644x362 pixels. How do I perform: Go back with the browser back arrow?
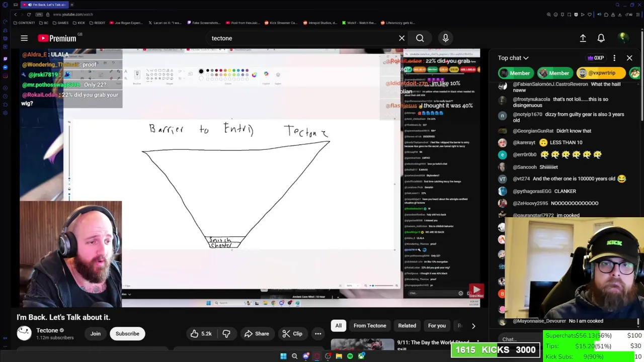(x=16, y=15)
